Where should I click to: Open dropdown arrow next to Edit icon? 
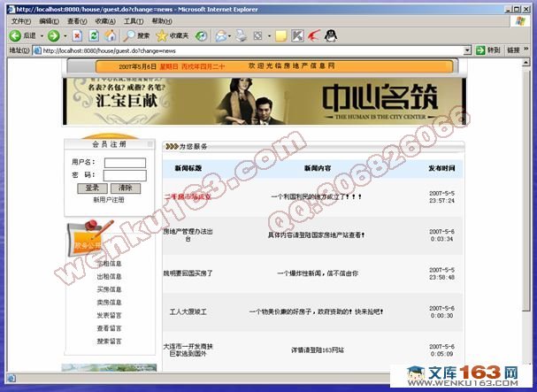(x=269, y=36)
